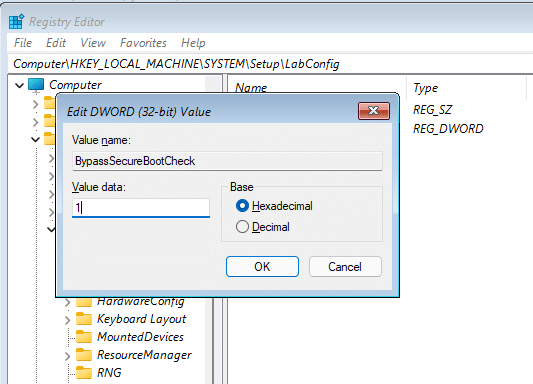Click the Type column header

(426, 88)
